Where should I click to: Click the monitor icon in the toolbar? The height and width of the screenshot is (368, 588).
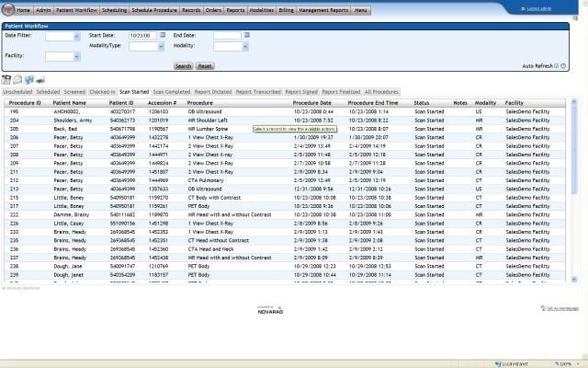point(29,81)
